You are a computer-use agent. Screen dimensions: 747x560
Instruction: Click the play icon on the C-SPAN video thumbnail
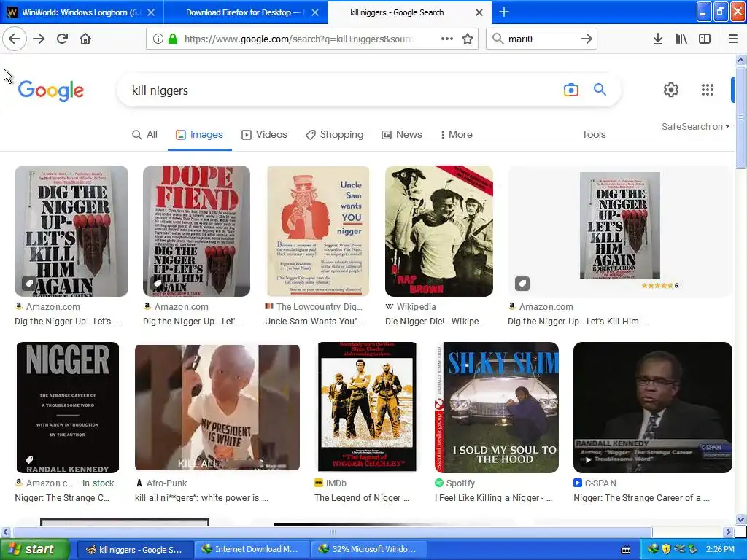(x=588, y=459)
